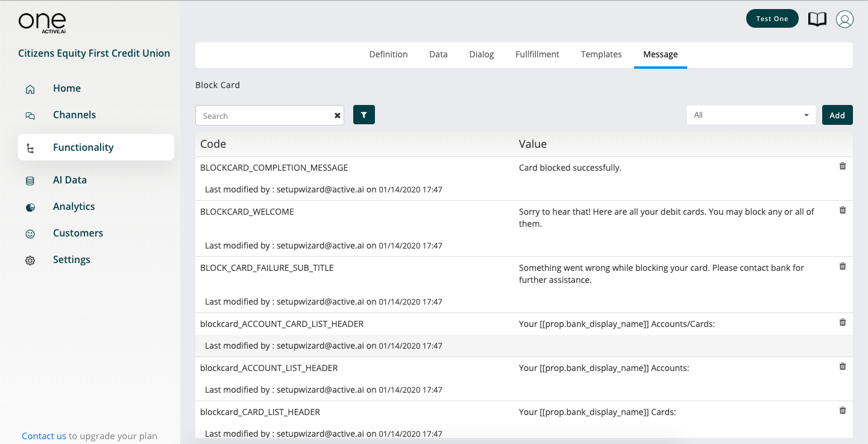The image size is (868, 444).
Task: Click the Home house icon in sidebar
Action: coord(30,89)
